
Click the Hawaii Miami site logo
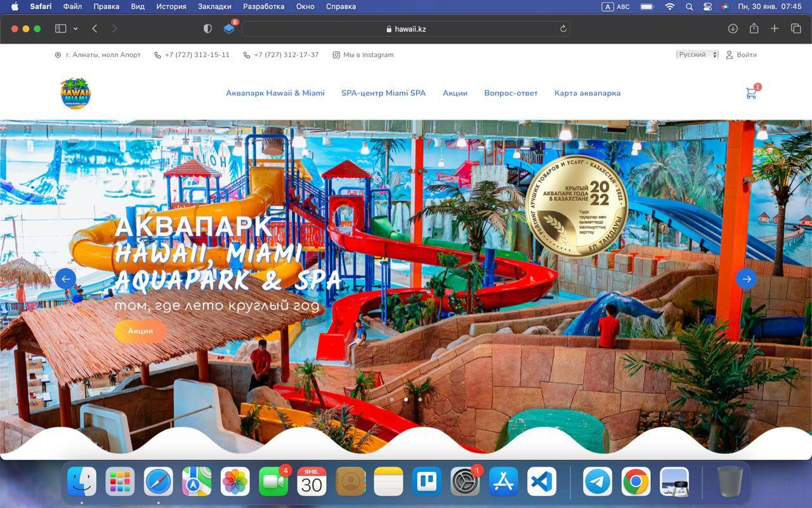[75, 93]
